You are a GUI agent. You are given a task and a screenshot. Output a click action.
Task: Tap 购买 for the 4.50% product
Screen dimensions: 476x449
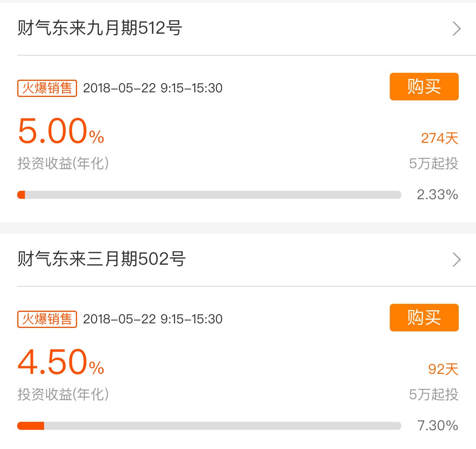click(x=424, y=318)
